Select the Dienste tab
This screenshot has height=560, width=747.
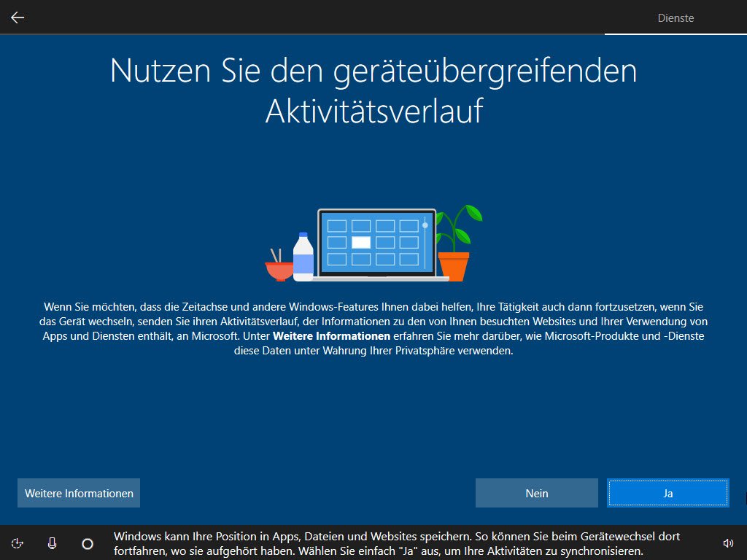676,18
